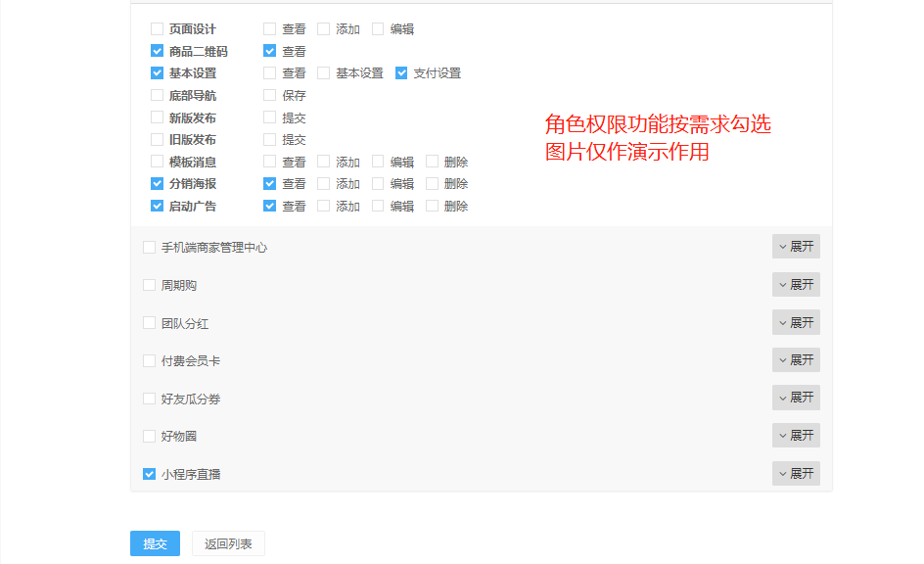Check 保存 in the 底部导航 row

[269, 96]
